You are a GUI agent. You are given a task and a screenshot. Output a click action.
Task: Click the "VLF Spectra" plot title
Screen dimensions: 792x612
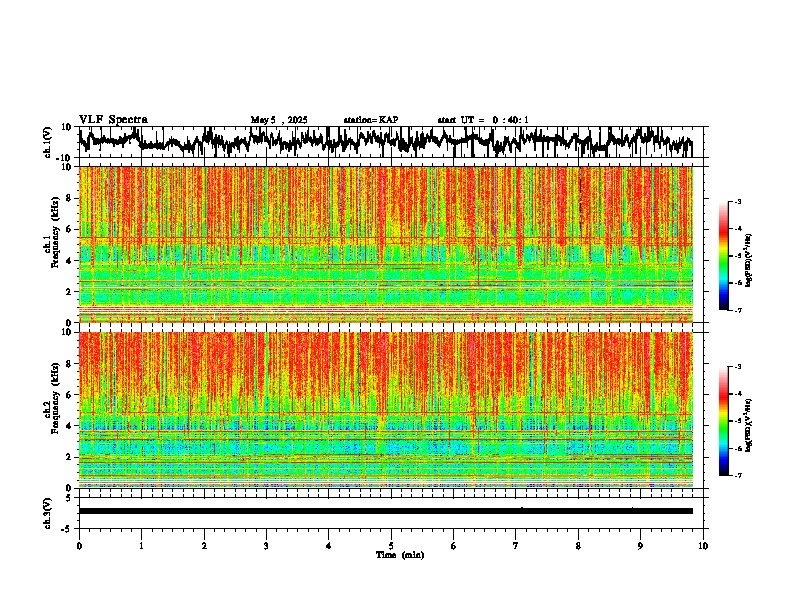click(113, 119)
